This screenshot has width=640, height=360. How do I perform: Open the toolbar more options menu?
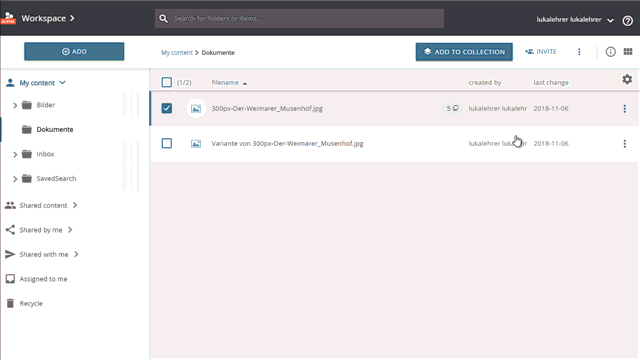pyautogui.click(x=579, y=52)
